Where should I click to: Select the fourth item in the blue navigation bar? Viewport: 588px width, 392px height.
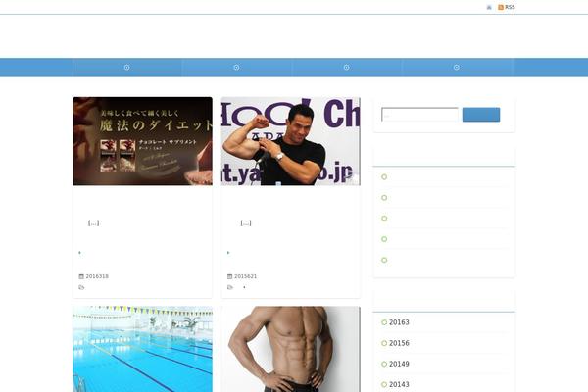point(457,68)
